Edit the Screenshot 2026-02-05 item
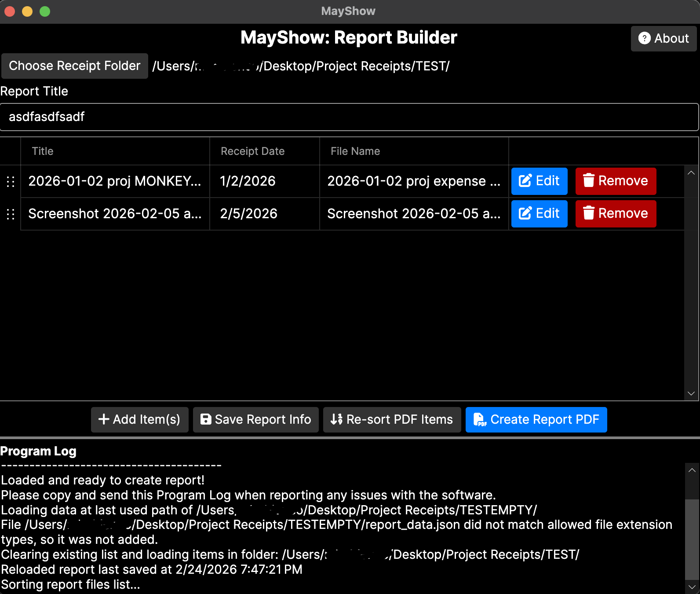The image size is (700, 594). click(x=539, y=214)
